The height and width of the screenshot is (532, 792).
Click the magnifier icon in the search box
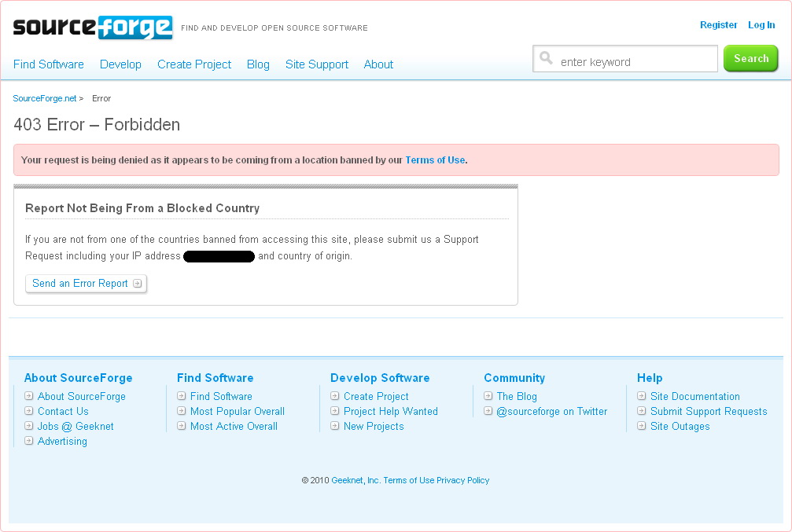(x=546, y=57)
